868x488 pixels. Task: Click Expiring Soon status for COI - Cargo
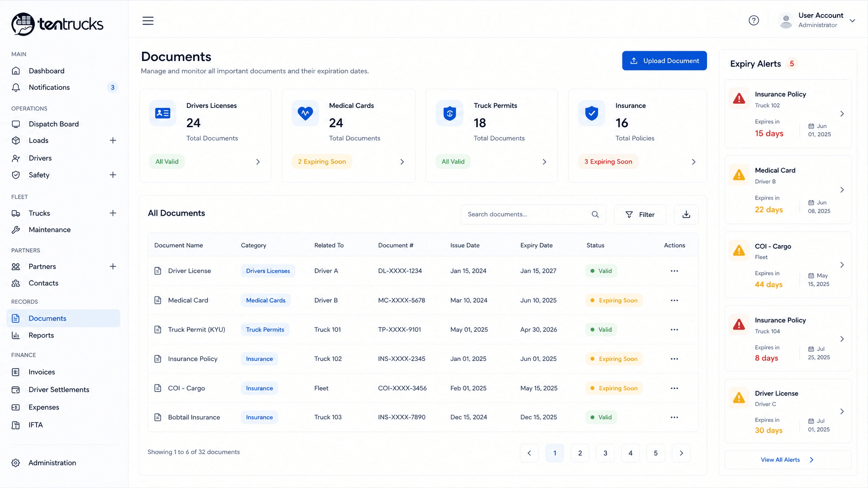click(614, 388)
